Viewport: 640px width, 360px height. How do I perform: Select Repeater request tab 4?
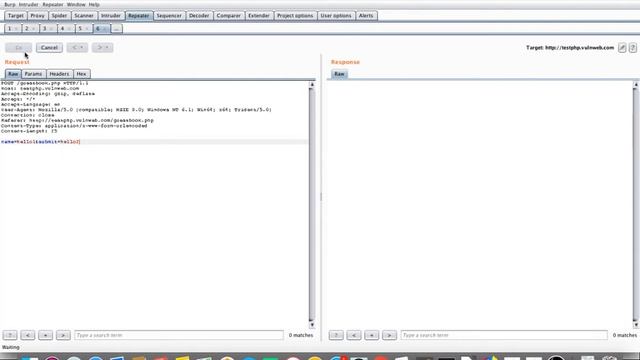pos(62,29)
